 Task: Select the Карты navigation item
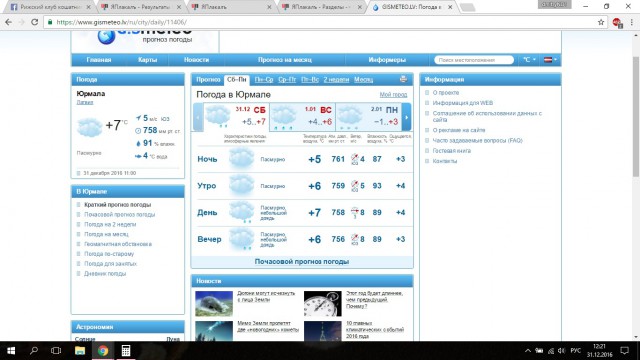click(x=147, y=60)
